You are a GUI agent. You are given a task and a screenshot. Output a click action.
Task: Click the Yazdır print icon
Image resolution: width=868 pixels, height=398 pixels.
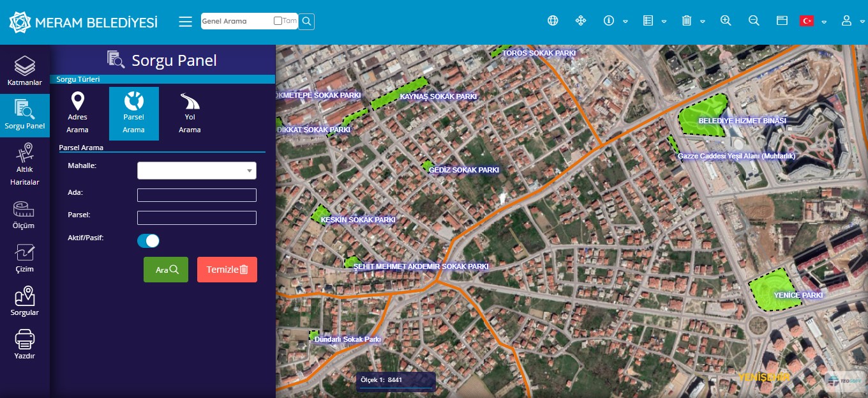tap(24, 344)
